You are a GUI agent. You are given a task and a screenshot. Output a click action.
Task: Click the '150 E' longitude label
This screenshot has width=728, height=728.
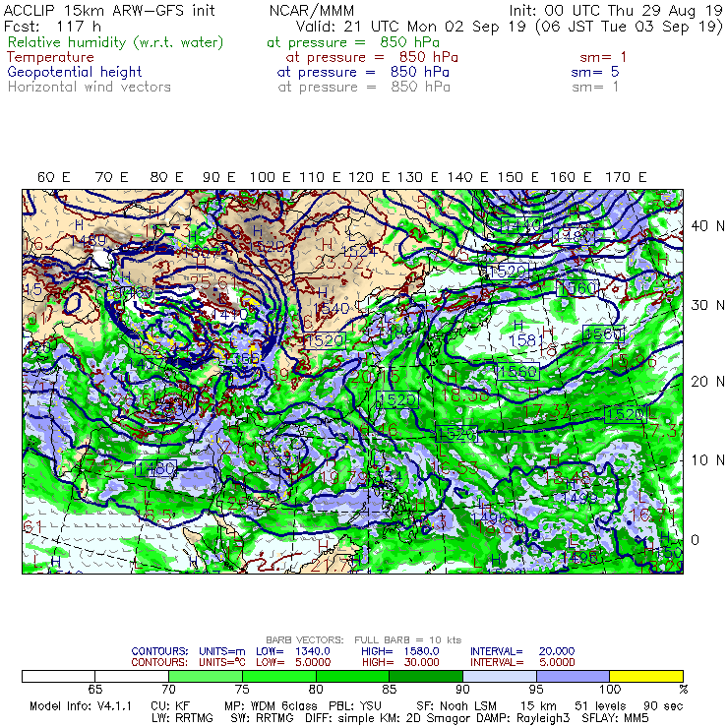tap(517, 177)
